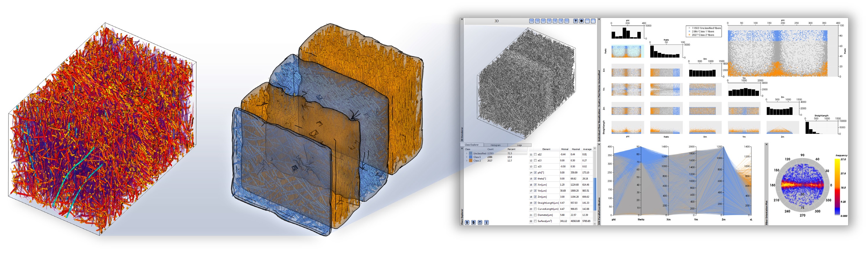Expand the Unclassified class tree row
This screenshot has height=253, width=868.
coord(467,153)
